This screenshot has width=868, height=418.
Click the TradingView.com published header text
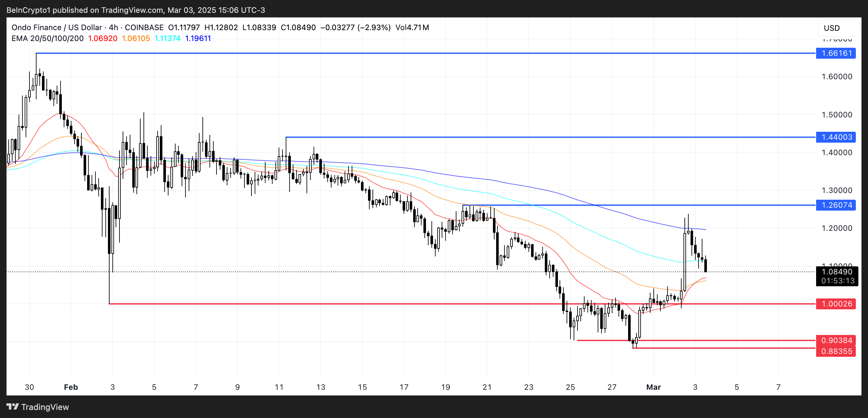[x=135, y=10]
